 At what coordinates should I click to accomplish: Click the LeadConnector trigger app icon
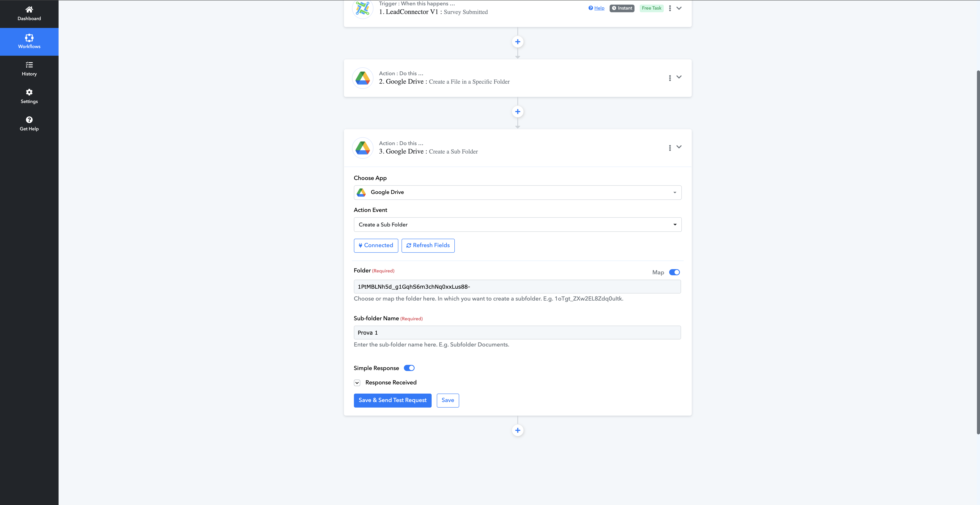click(x=363, y=8)
